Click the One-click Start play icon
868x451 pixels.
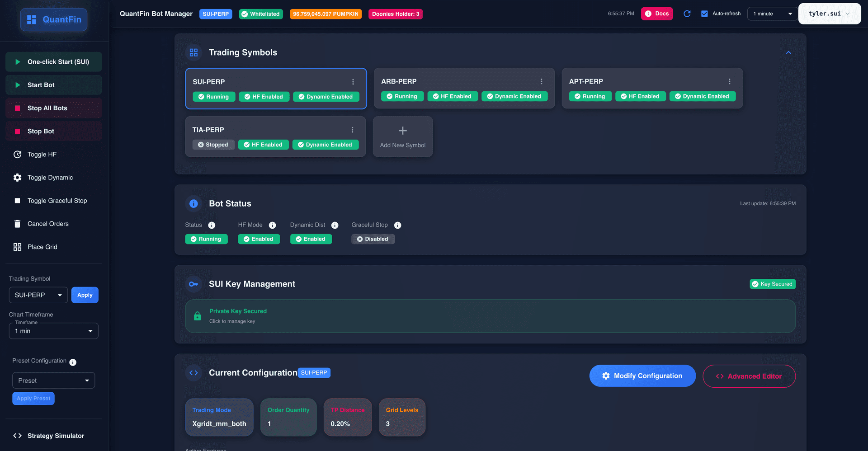[x=18, y=62]
